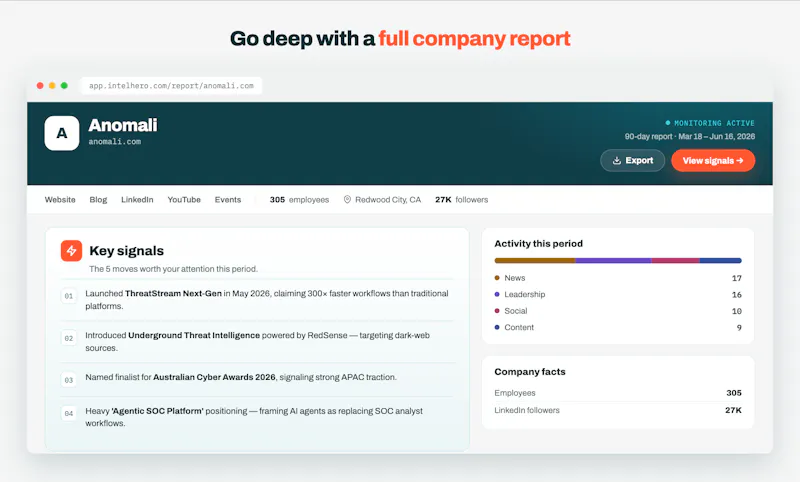The image size is (800, 482).
Task: Click 'Redwood City, CA' location text
Action: tap(388, 199)
